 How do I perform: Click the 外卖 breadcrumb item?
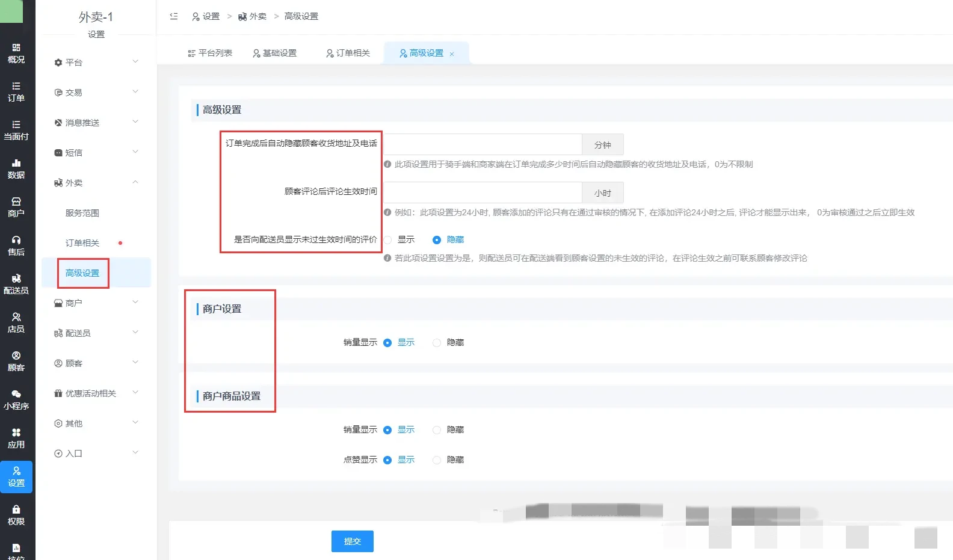pyautogui.click(x=252, y=16)
